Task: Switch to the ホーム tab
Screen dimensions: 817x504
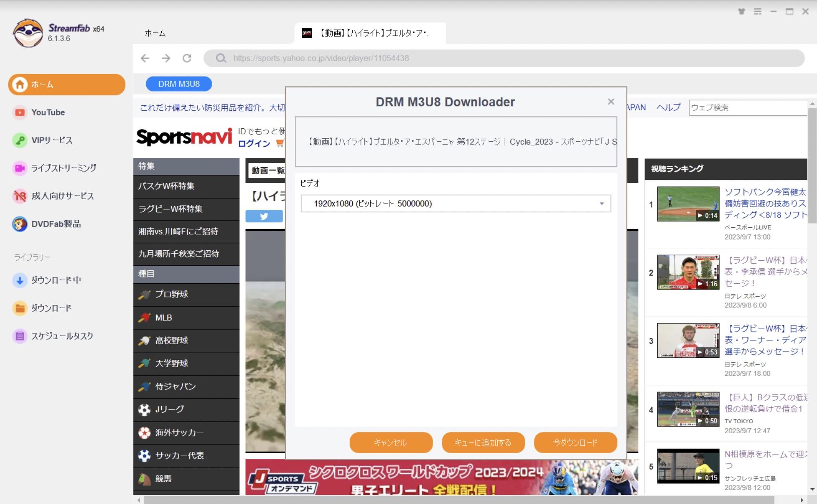Action: click(x=155, y=33)
